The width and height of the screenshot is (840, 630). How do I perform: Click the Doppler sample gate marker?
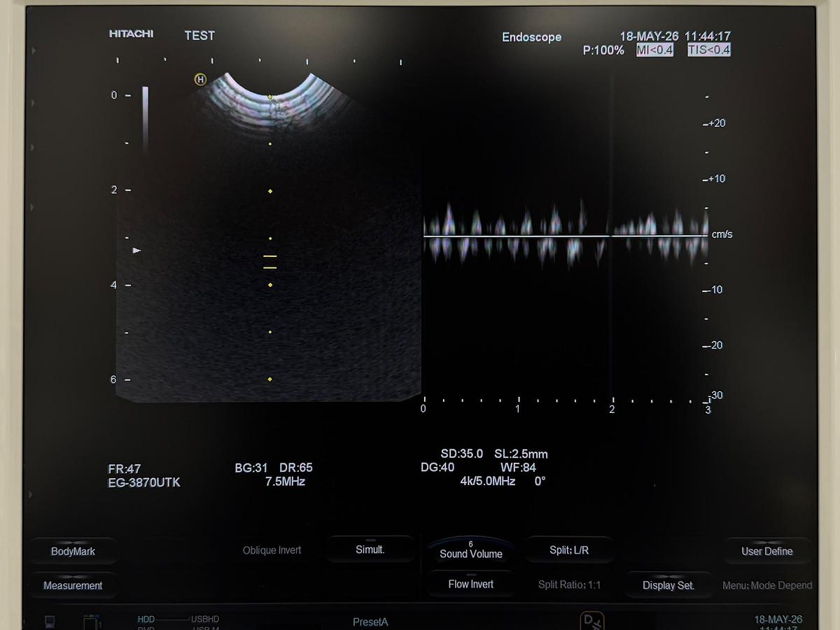click(x=270, y=262)
